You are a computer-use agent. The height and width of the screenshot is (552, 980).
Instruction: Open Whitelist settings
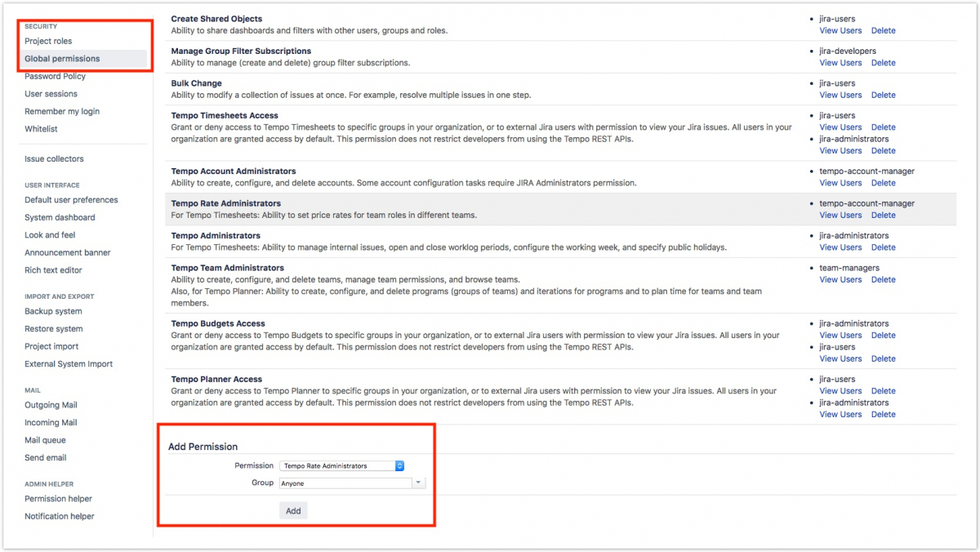(x=41, y=129)
